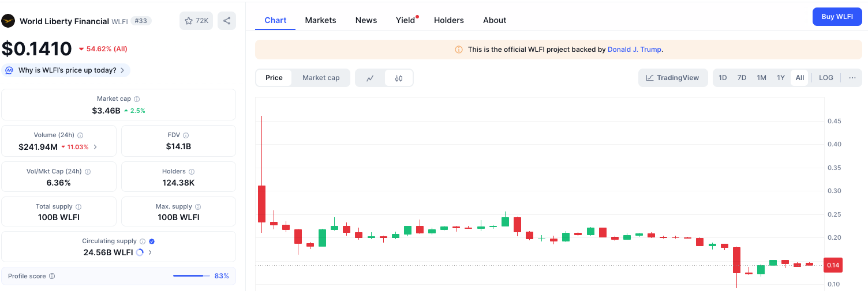The height and width of the screenshot is (291, 868).
Task: Open Profile score info icon
Action: pos(52,277)
